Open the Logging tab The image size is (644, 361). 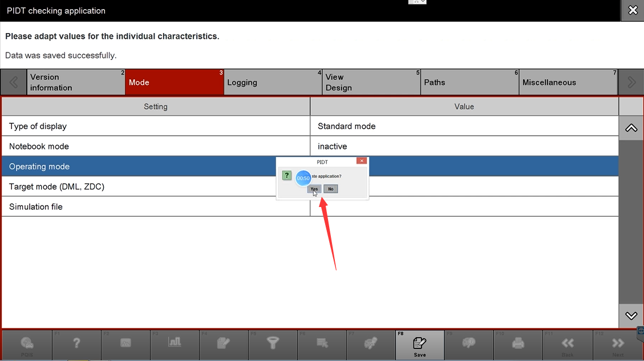click(x=273, y=83)
